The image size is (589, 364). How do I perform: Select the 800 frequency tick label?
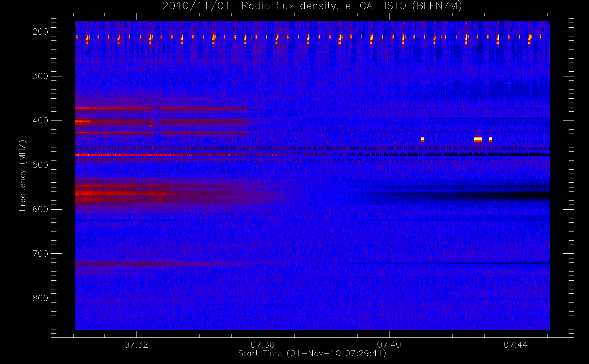tap(40, 298)
